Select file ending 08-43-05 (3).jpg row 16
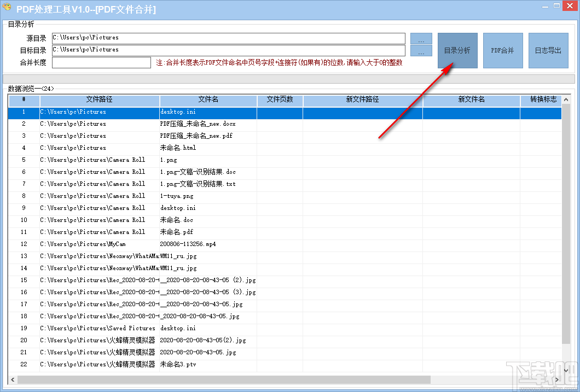 (x=285, y=292)
